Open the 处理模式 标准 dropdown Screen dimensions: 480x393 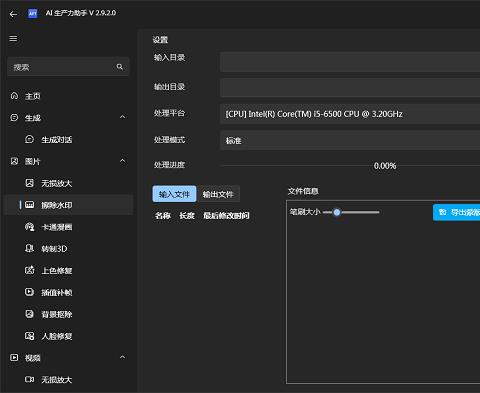click(350, 140)
